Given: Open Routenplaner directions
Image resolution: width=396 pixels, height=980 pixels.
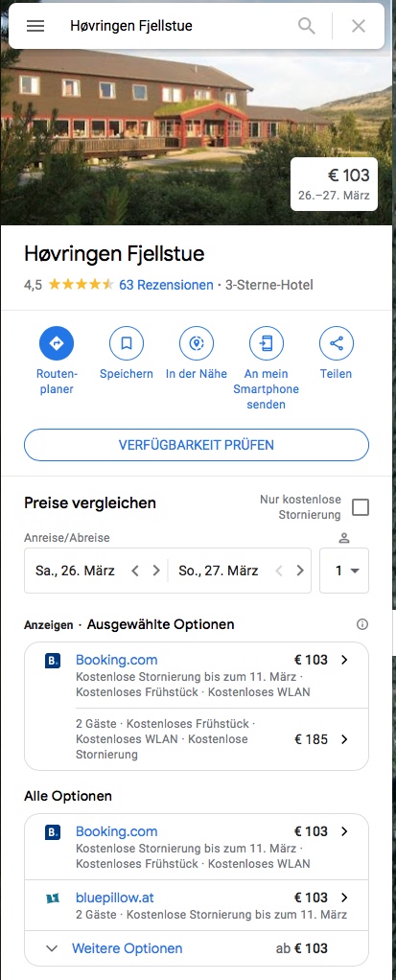Looking at the screenshot, I should click(57, 343).
